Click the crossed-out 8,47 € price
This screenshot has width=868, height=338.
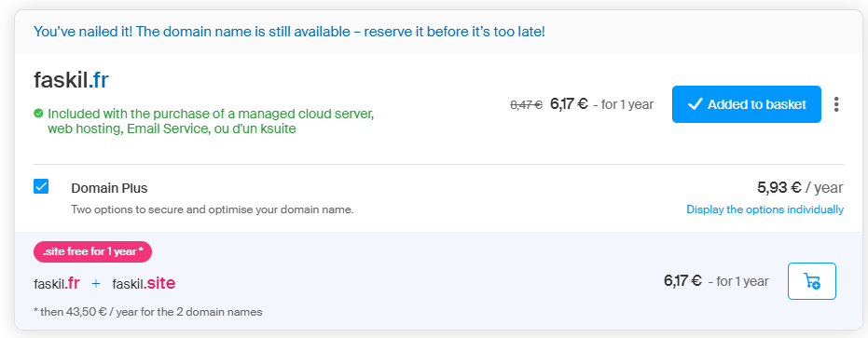coord(526,104)
